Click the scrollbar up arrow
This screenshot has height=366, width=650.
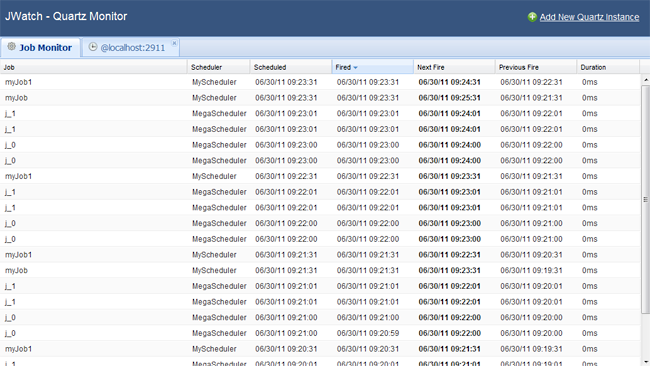point(645,80)
